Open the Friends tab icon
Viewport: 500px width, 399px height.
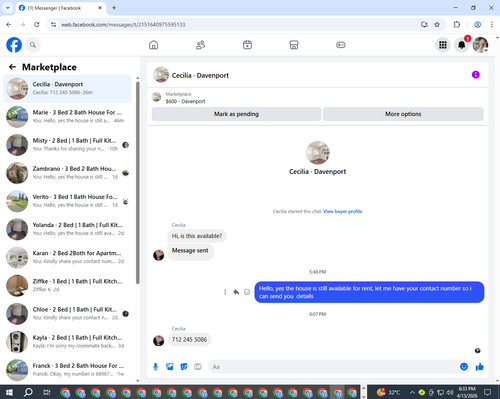point(200,45)
